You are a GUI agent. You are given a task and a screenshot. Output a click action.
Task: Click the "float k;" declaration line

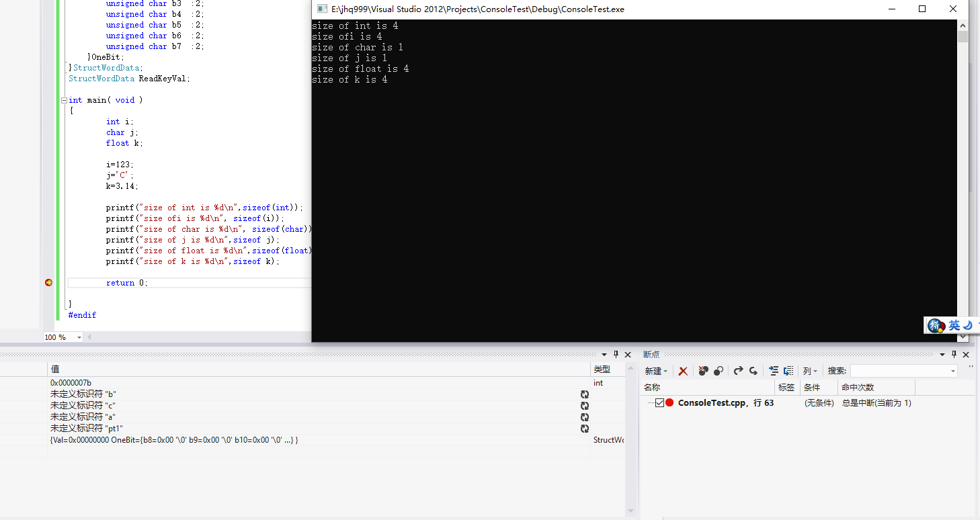pos(124,143)
